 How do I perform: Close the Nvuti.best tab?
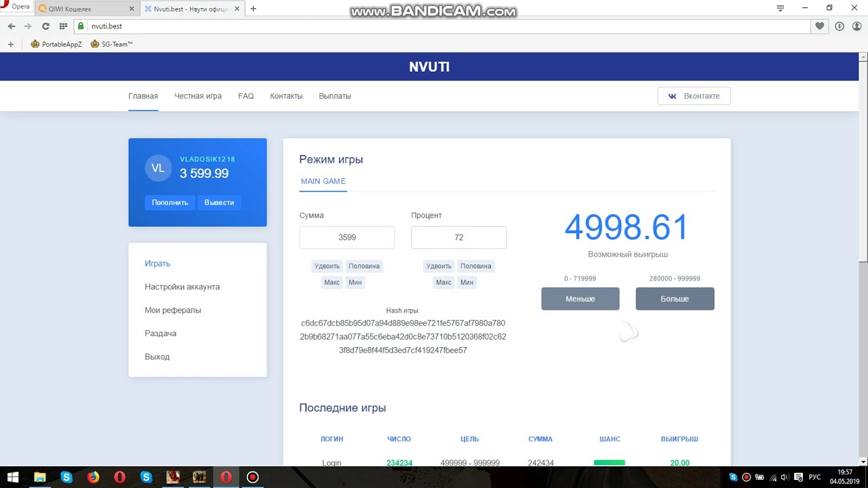point(237,9)
